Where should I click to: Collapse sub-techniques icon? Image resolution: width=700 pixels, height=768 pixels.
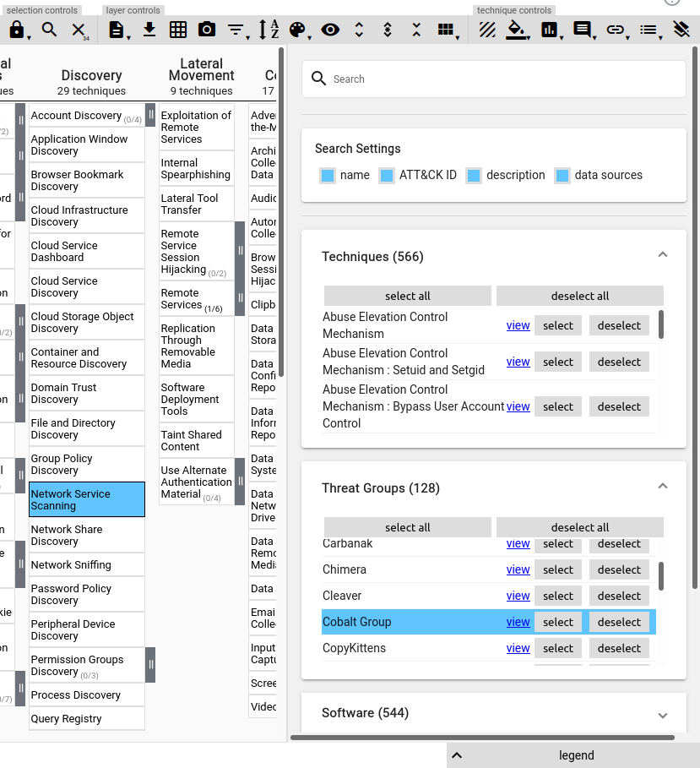[x=416, y=30]
